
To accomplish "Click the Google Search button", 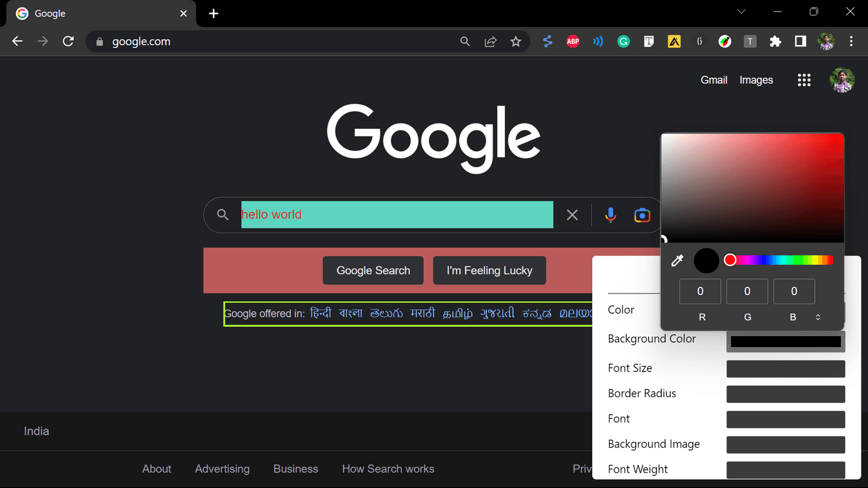I will point(373,271).
